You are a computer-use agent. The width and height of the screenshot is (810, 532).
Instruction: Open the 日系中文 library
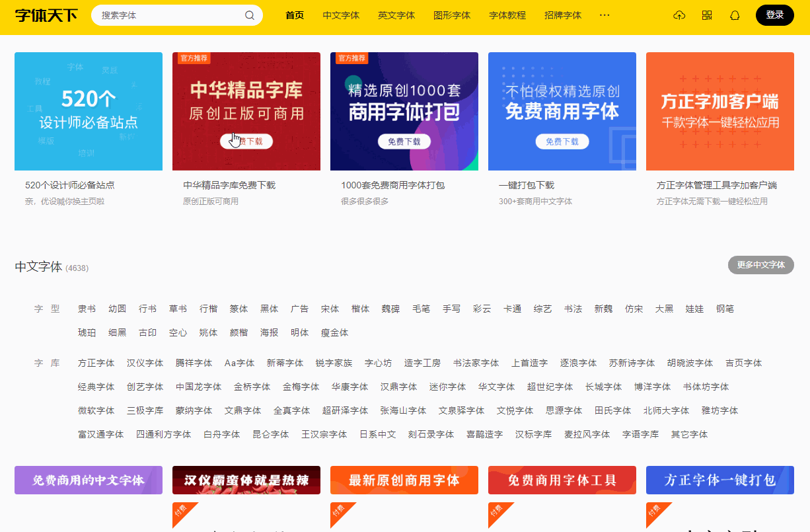(377, 434)
